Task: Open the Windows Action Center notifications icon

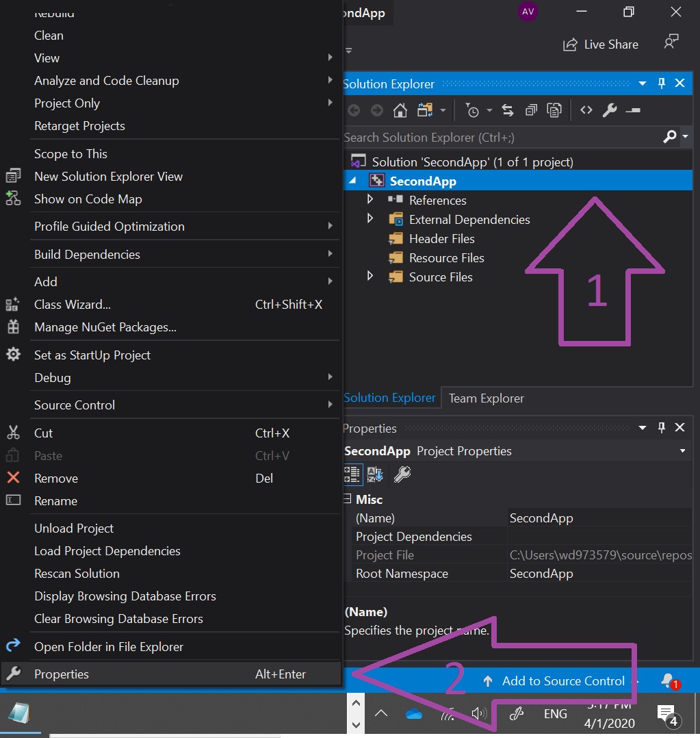Action: 668,715
